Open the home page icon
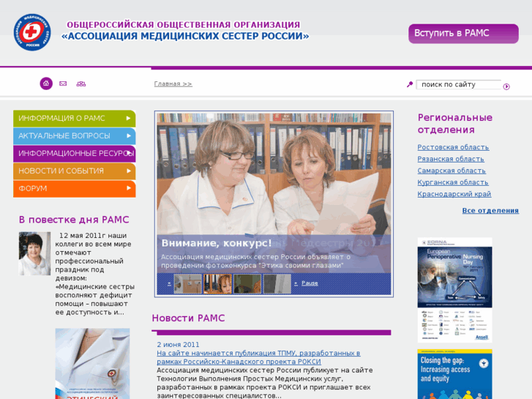Viewport: 532px width, 399px height. pyautogui.click(x=46, y=83)
